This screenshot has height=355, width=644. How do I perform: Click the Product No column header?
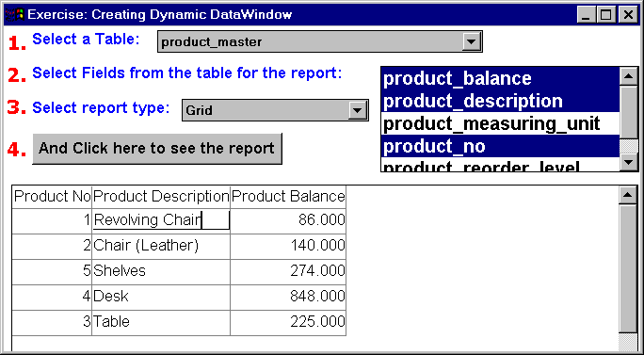click(x=52, y=197)
